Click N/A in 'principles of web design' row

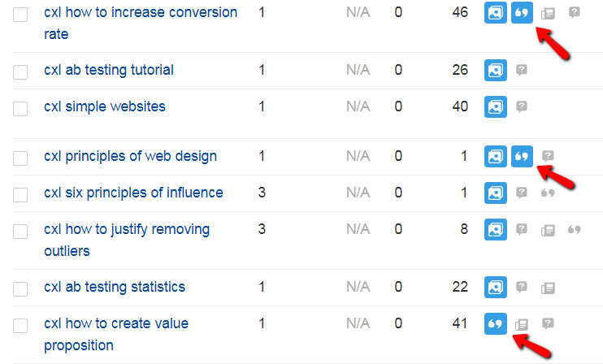click(x=358, y=156)
